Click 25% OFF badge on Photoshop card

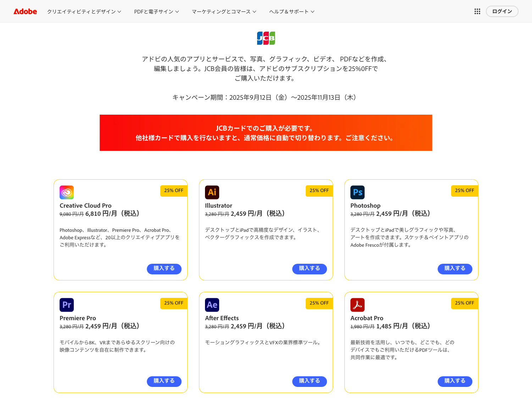(x=465, y=191)
